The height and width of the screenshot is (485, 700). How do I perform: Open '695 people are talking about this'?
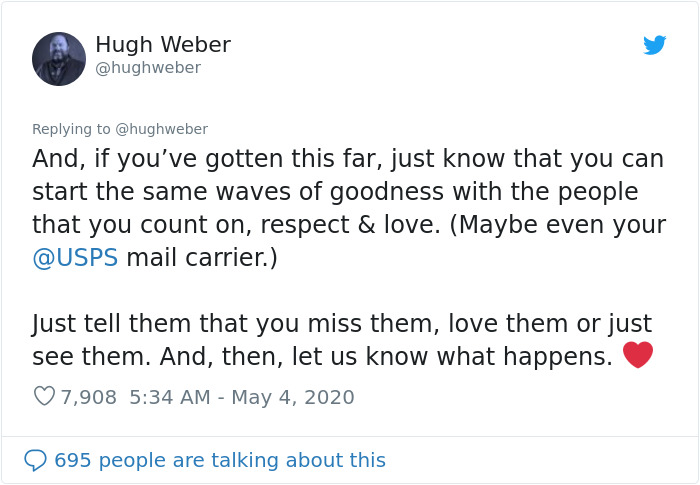tap(220, 460)
